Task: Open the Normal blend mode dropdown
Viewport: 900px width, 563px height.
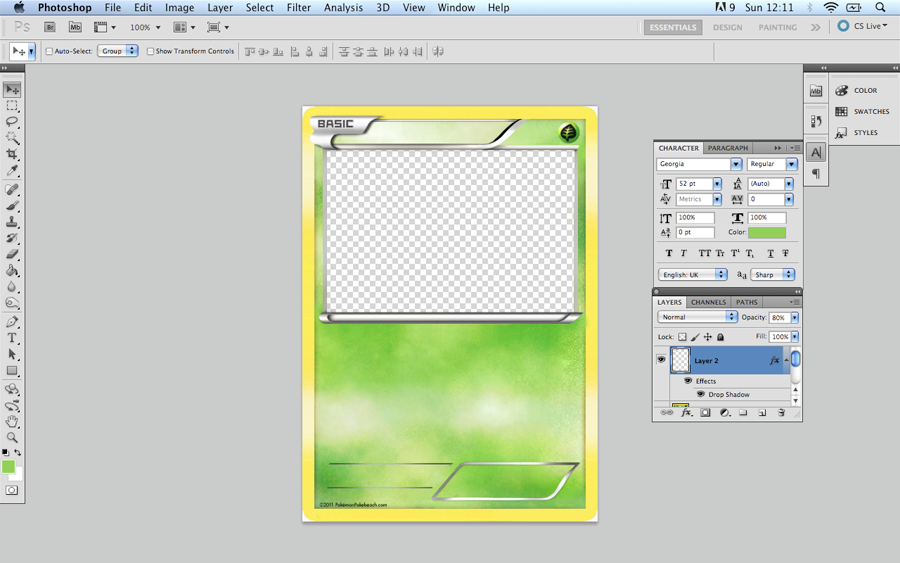Action: (x=697, y=317)
